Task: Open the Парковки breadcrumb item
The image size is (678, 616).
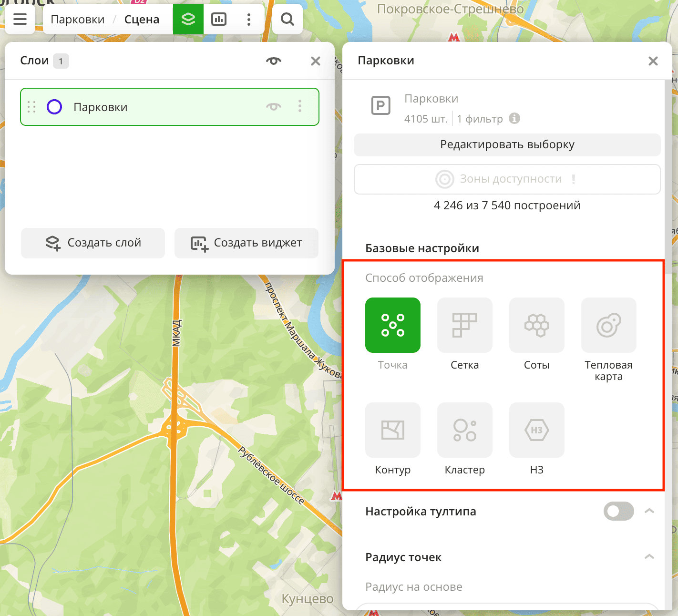Action: pyautogui.click(x=78, y=20)
